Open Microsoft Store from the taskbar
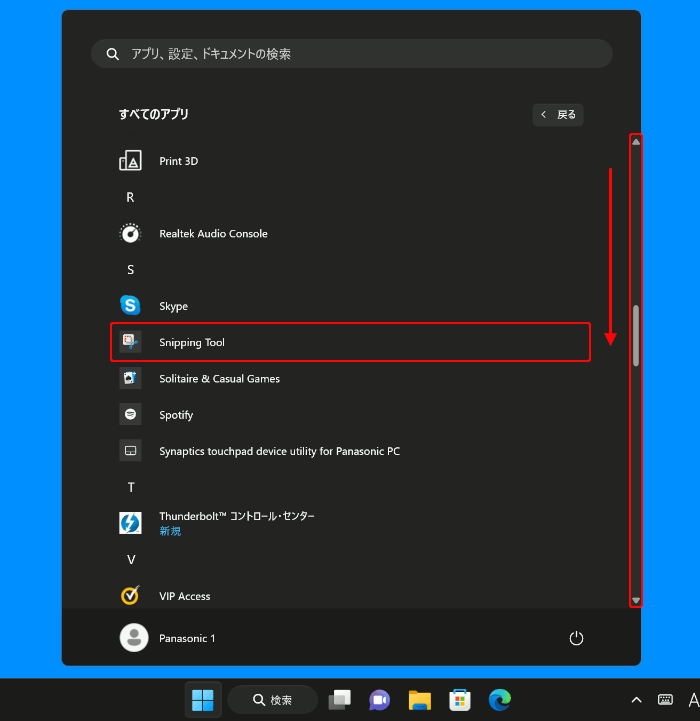 coord(459,700)
